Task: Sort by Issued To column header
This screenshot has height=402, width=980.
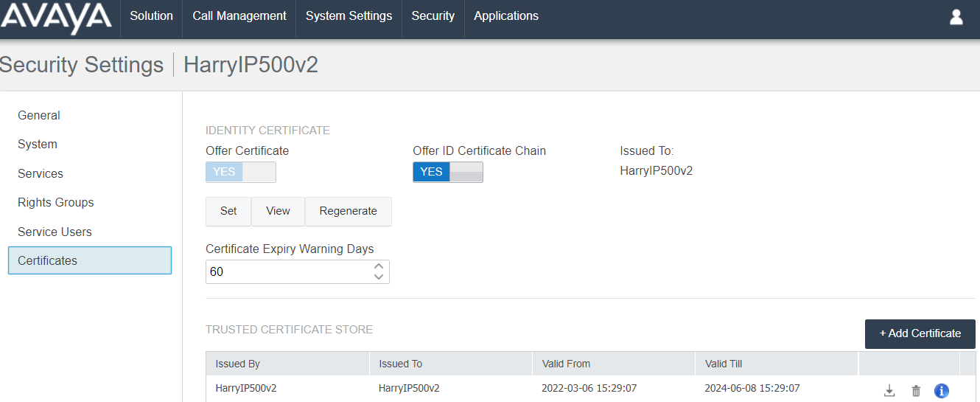Action: click(451, 364)
